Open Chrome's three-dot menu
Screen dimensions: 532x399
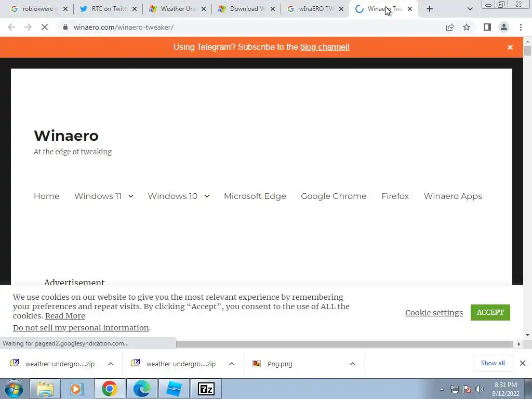(521, 27)
